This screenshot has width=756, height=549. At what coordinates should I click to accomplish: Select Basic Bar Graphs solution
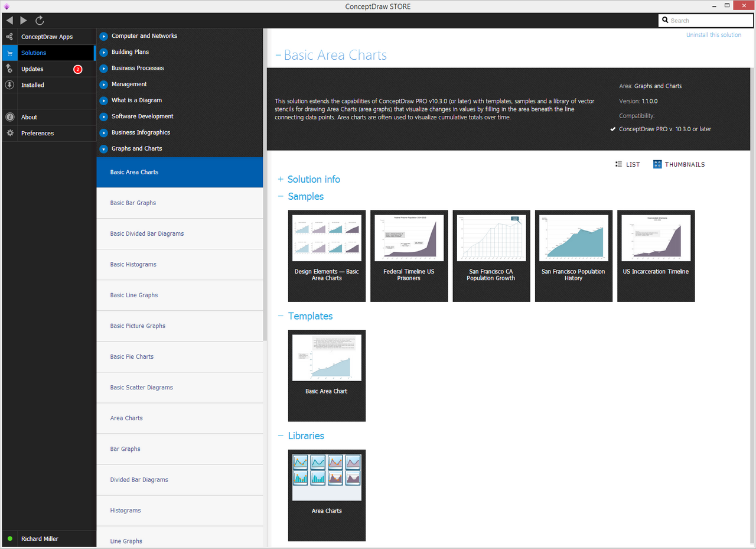click(x=180, y=203)
